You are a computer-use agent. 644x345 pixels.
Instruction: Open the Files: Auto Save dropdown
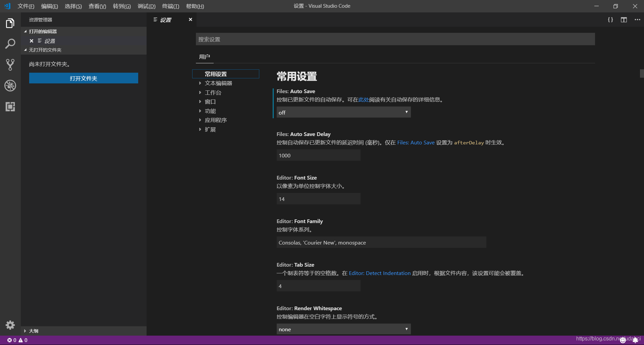click(343, 112)
